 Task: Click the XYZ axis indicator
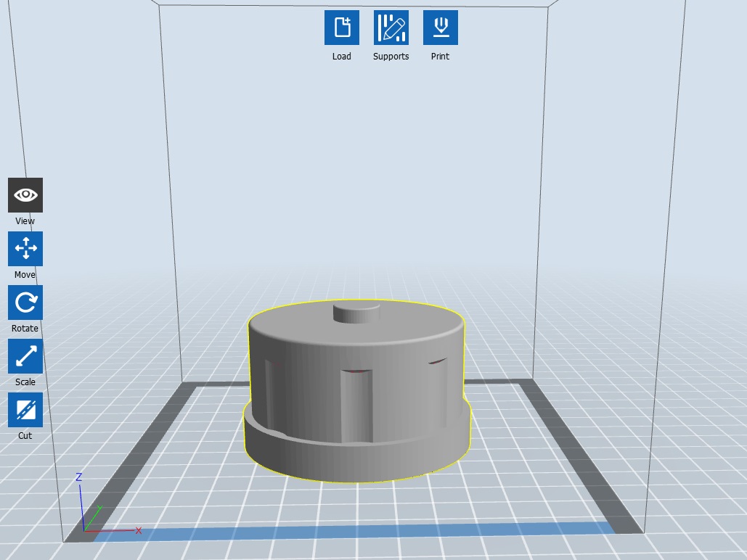coord(91,515)
